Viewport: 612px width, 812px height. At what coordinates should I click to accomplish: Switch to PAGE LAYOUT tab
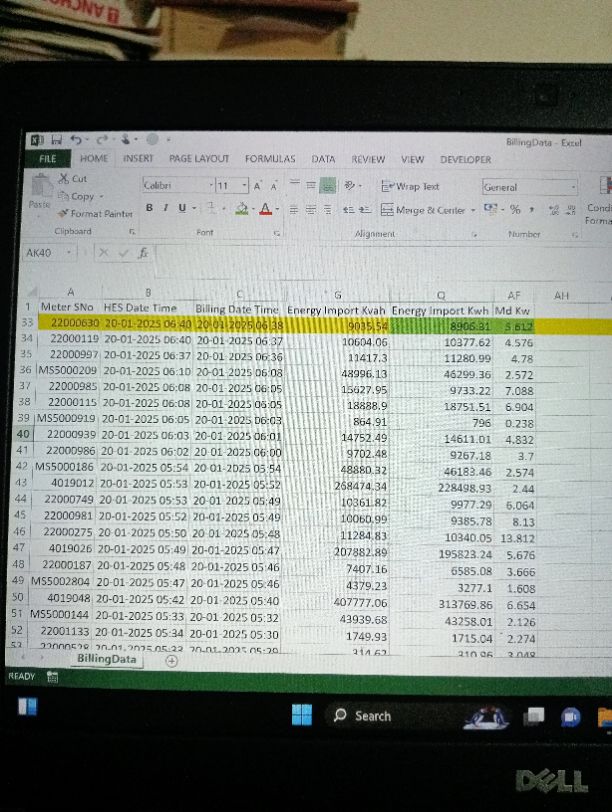(x=199, y=158)
